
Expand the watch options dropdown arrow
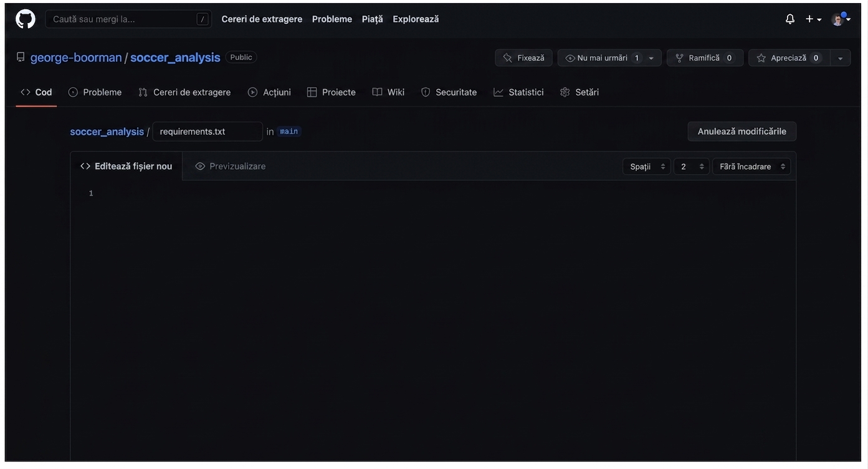[x=652, y=58]
